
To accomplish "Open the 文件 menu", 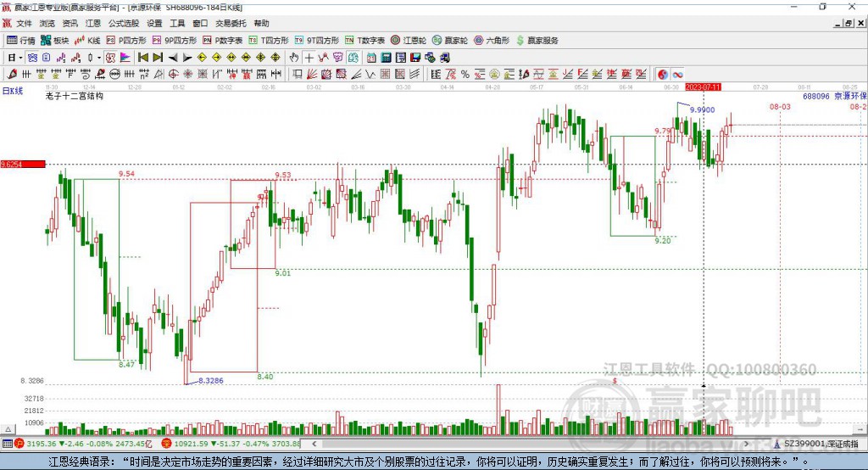I will click(x=24, y=23).
